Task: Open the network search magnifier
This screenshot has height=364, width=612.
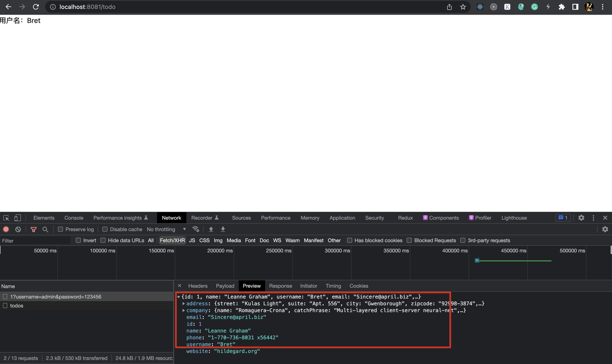Action: pyautogui.click(x=45, y=229)
